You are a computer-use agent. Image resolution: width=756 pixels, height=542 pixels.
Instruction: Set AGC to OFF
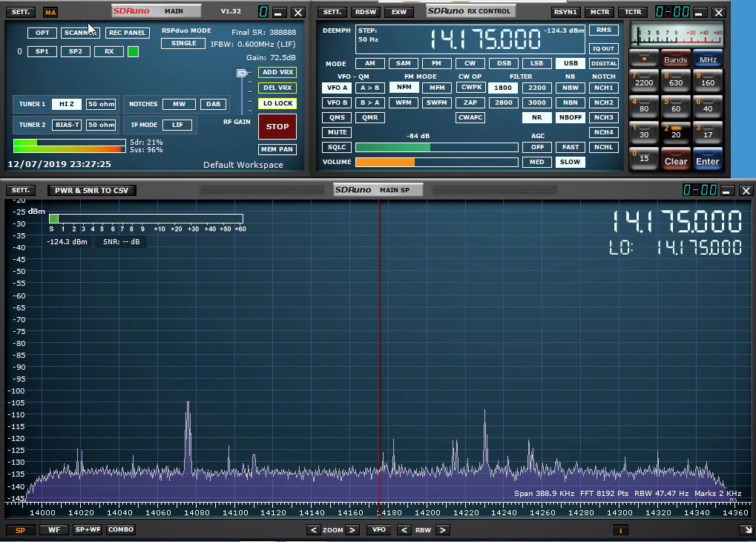click(x=536, y=147)
